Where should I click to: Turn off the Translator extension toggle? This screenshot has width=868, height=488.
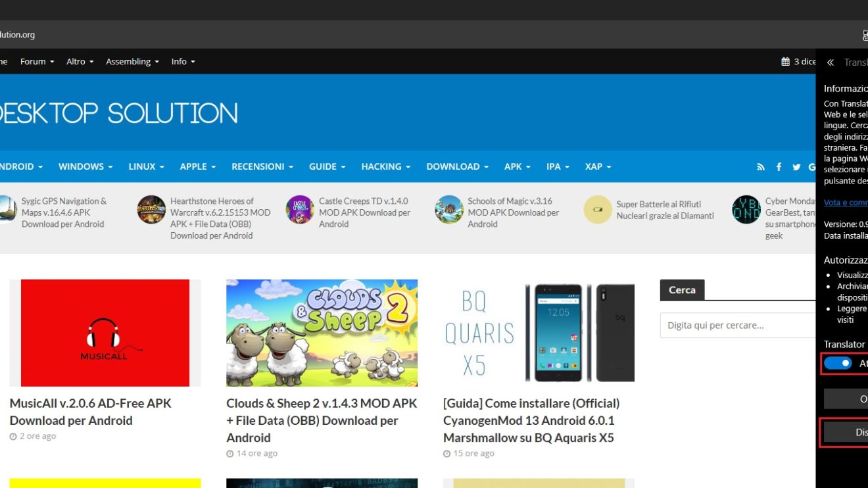[x=838, y=364]
